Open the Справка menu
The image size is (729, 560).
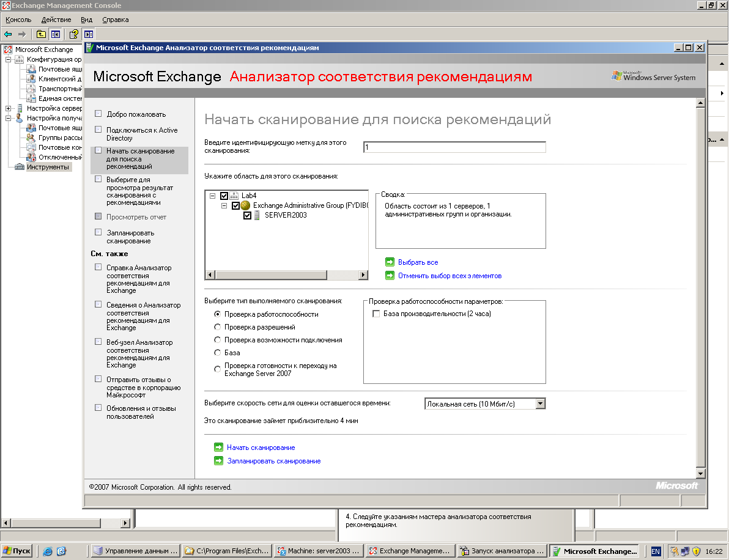(116, 20)
